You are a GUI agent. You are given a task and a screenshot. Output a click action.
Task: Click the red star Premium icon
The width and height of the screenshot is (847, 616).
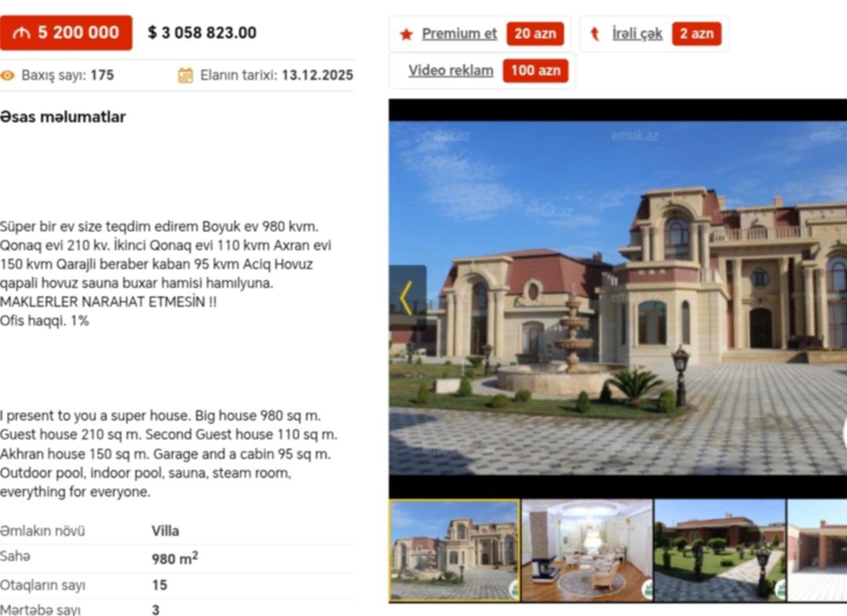tap(406, 35)
